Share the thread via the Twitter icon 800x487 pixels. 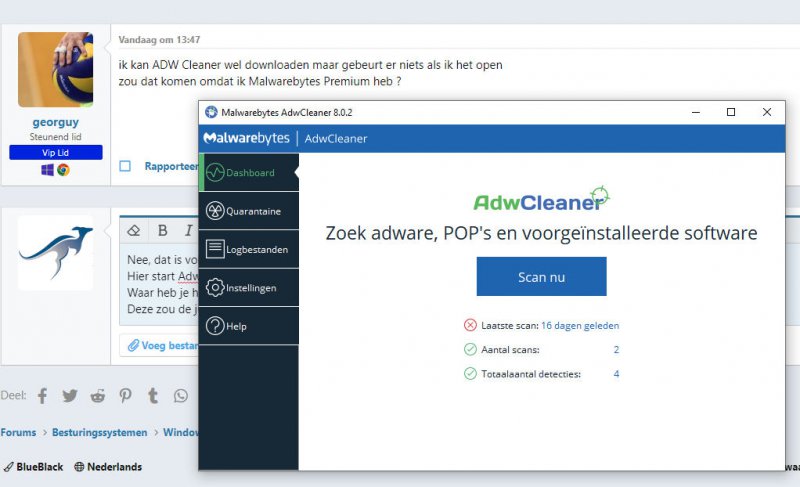(69, 395)
